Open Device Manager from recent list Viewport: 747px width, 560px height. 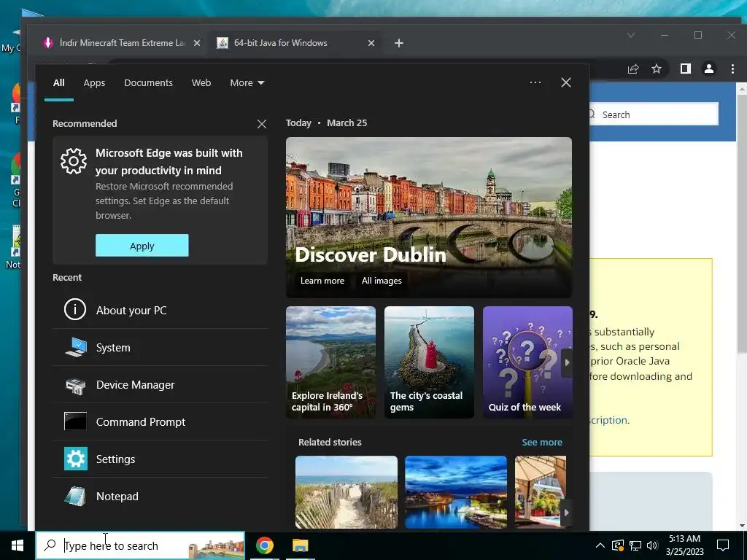(160, 384)
